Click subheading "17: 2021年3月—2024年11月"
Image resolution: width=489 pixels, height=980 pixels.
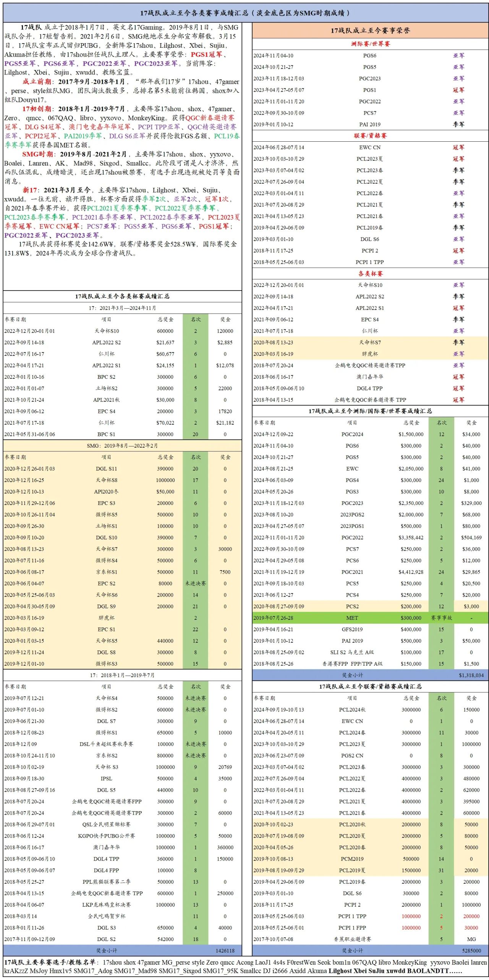(122, 308)
